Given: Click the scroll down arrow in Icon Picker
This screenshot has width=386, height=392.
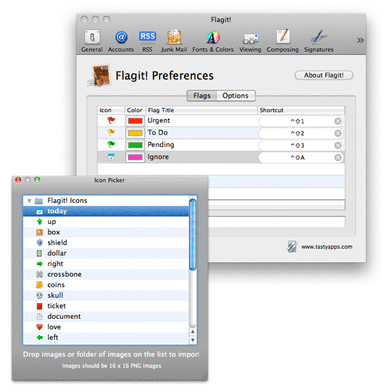Looking at the screenshot, I should pos(193,340).
